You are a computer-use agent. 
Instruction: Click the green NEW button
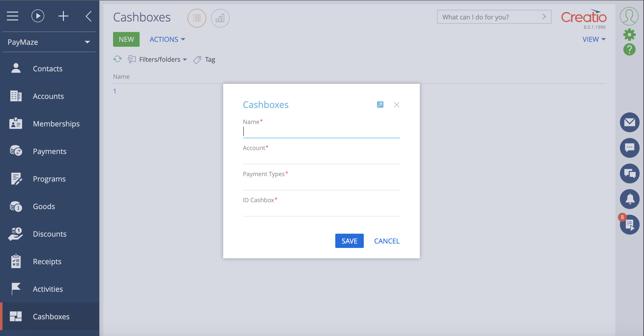(126, 39)
